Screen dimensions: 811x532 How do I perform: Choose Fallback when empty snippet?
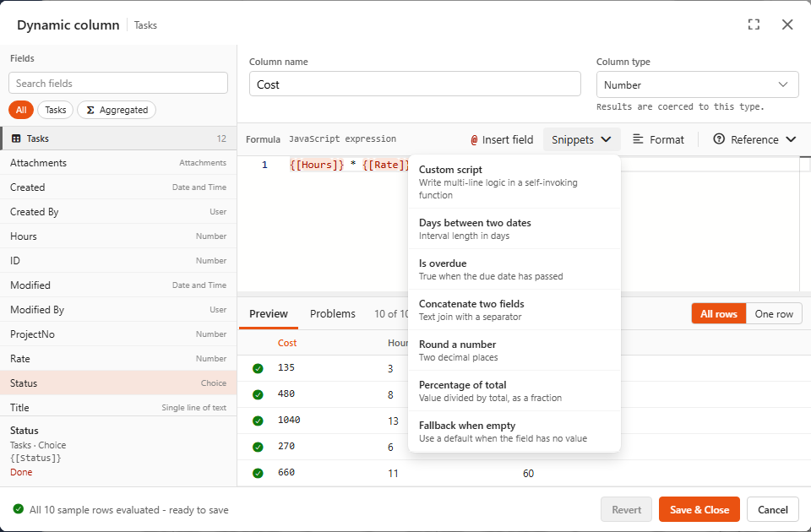[514, 432]
